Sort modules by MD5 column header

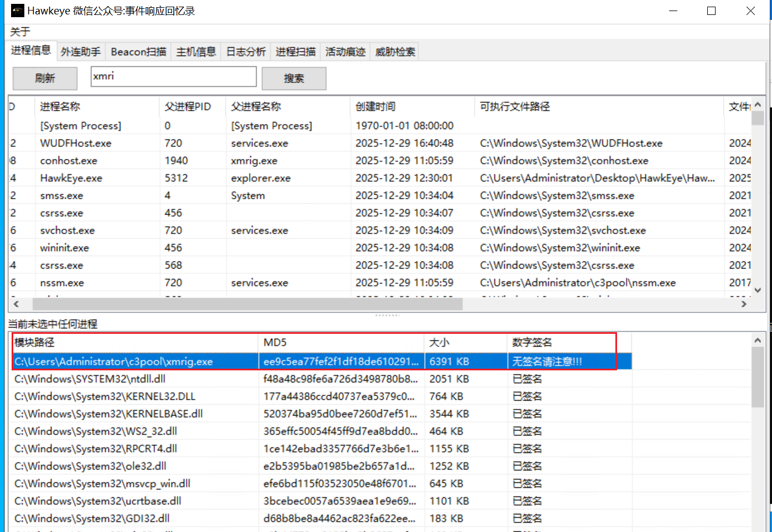pos(275,342)
